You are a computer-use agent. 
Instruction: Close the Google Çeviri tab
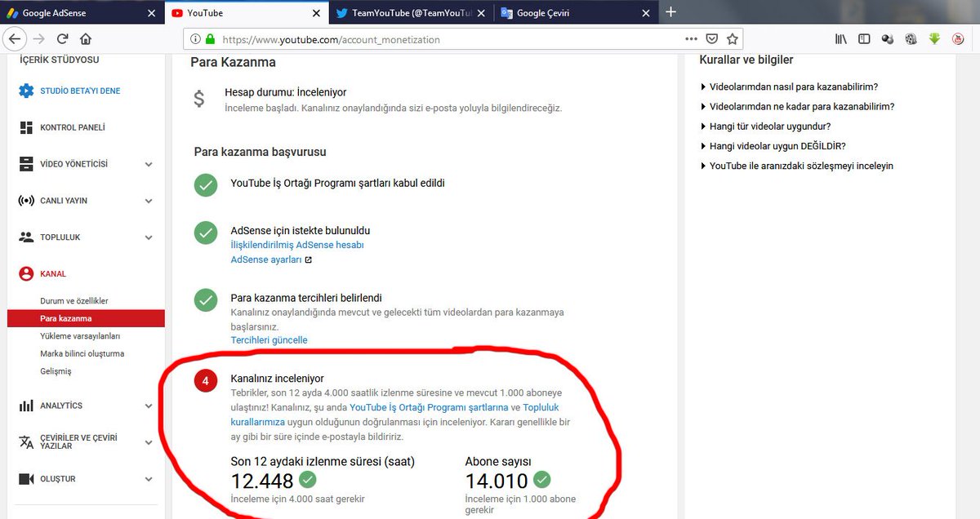pyautogui.click(x=646, y=13)
